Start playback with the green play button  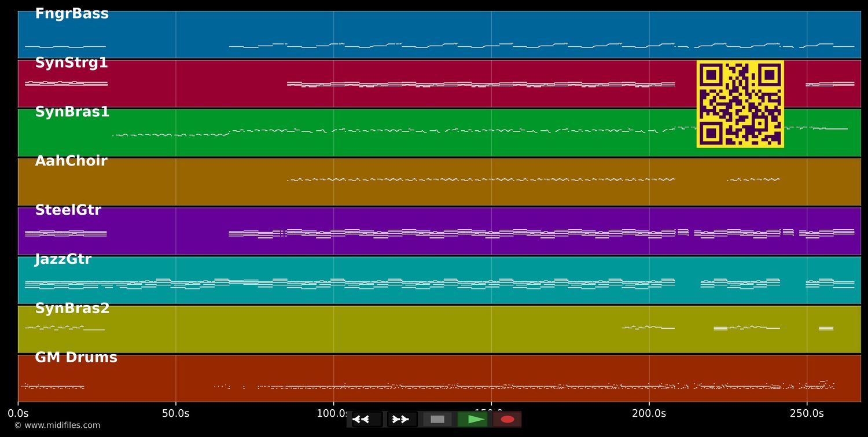click(473, 419)
